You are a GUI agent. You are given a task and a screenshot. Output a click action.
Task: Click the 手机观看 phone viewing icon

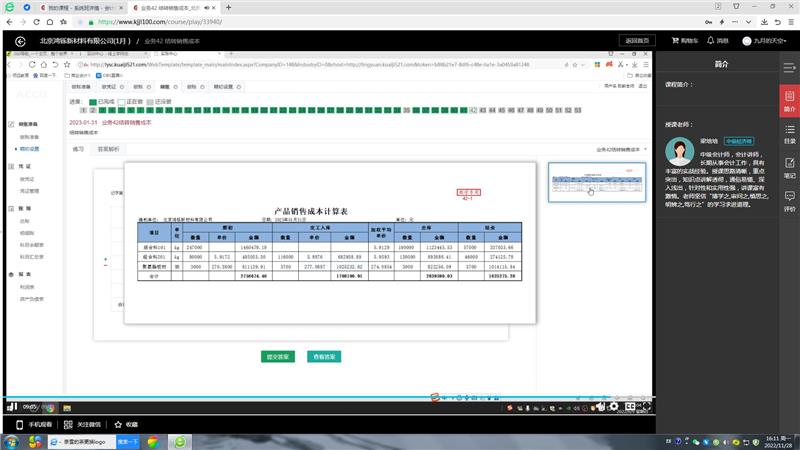pos(35,424)
